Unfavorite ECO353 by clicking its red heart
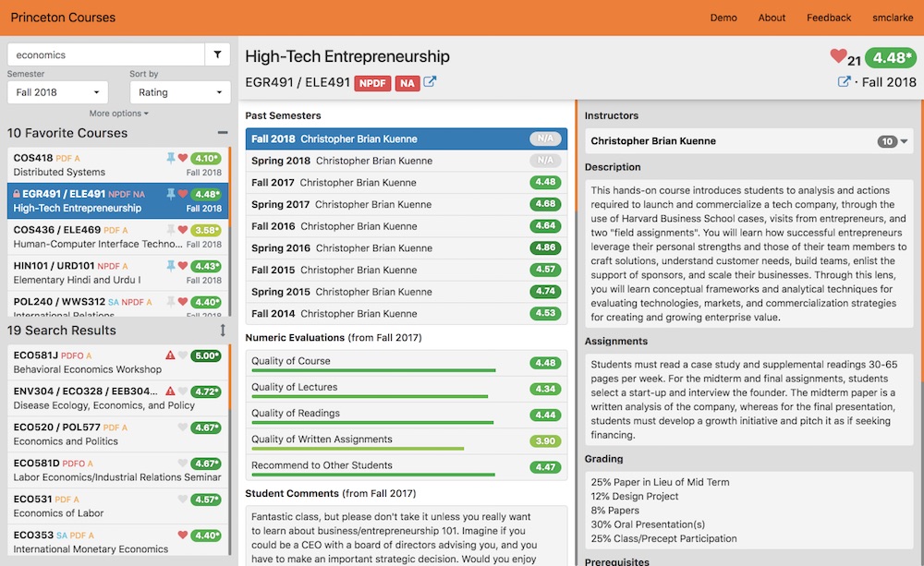Image resolution: width=924 pixels, height=566 pixels. point(183,535)
